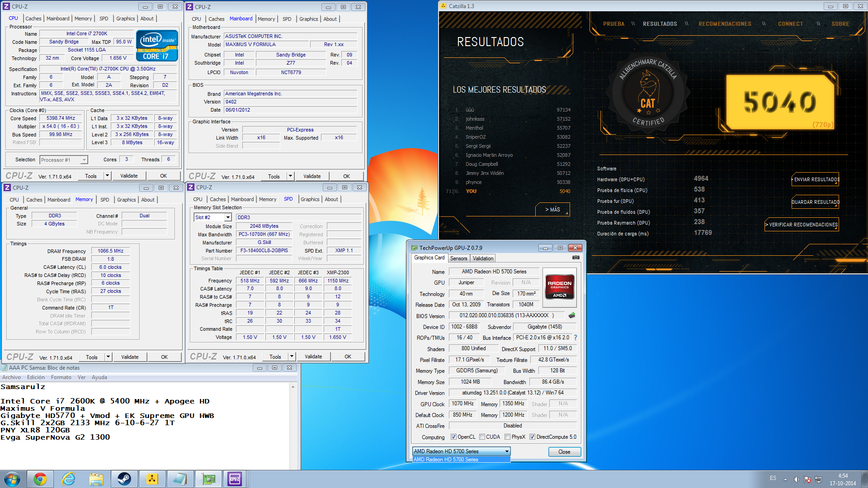Switch to Validation tab in GPU-Z
The image size is (868, 488).
(x=483, y=258)
